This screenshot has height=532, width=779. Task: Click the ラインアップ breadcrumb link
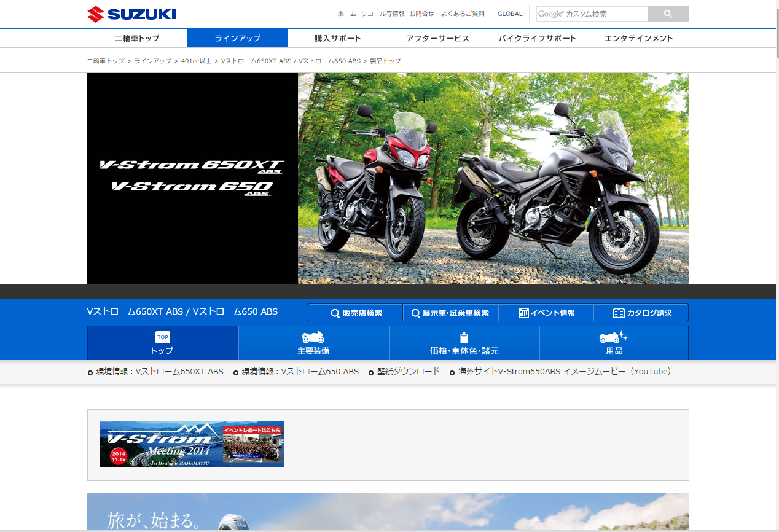point(153,61)
